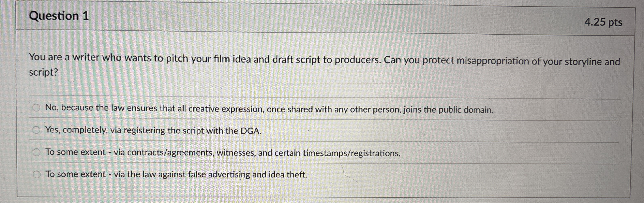Click the 'Question 1' header title

(59, 16)
